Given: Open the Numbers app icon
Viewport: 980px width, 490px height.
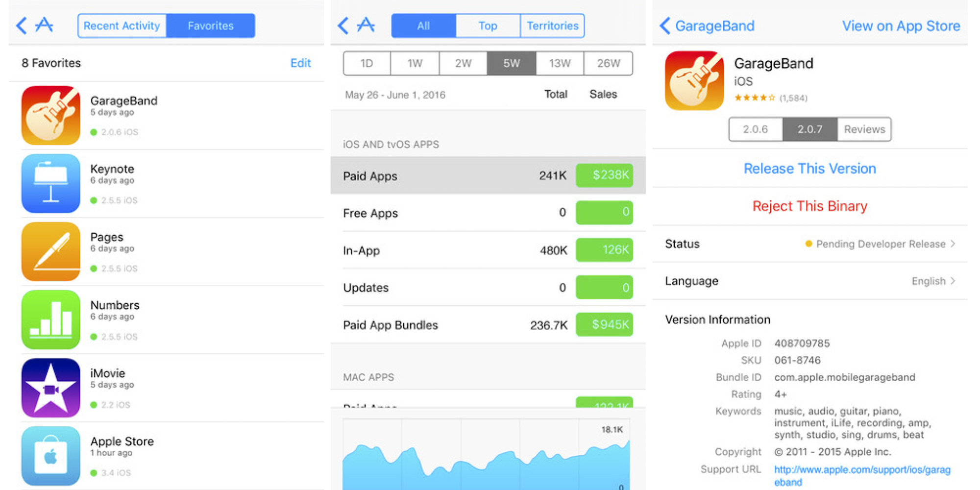Looking at the screenshot, I should [x=50, y=319].
